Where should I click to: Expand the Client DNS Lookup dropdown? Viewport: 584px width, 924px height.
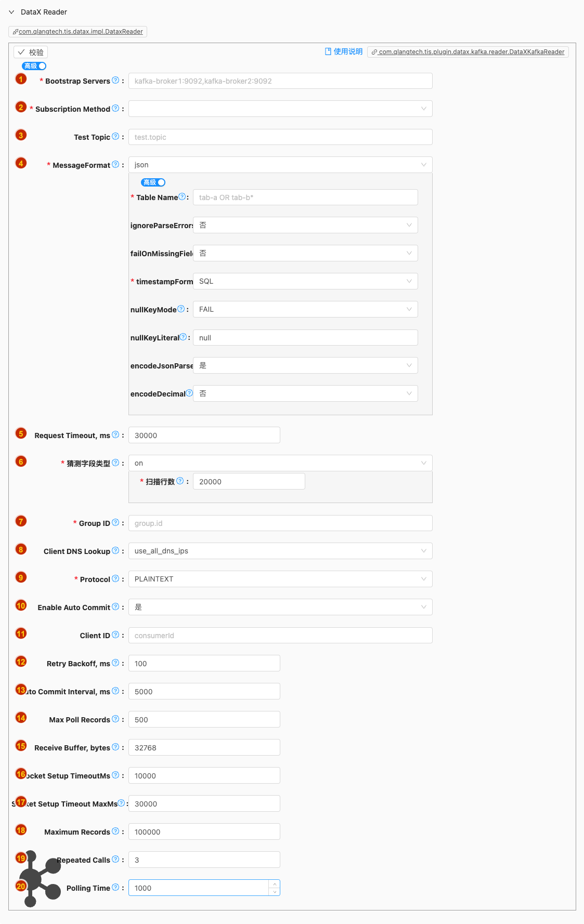(280, 551)
